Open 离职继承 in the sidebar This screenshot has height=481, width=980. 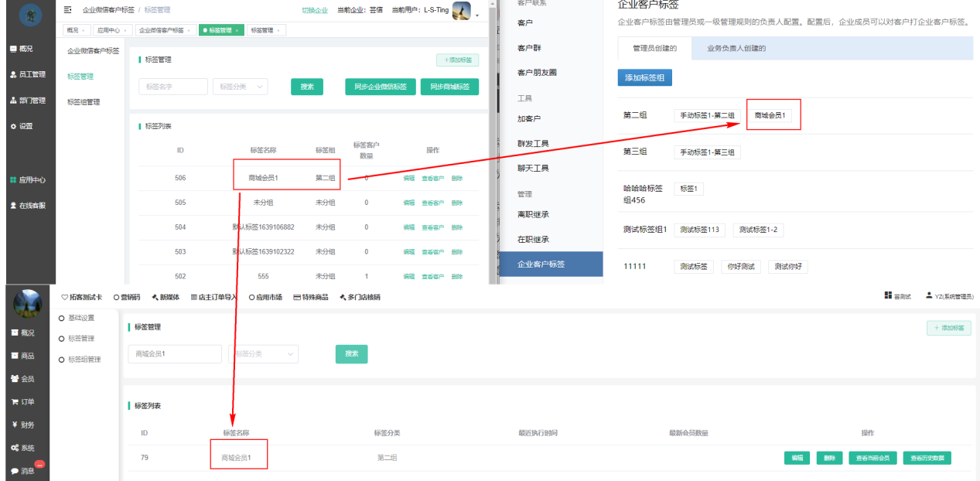[533, 214]
